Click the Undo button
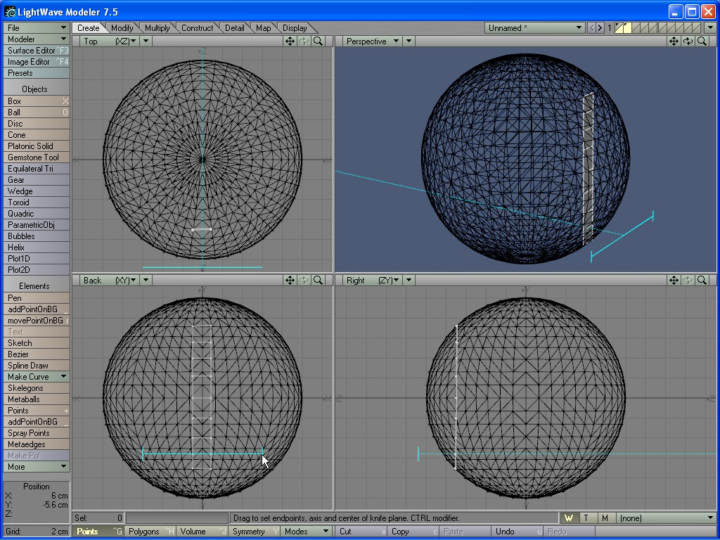 click(517, 531)
